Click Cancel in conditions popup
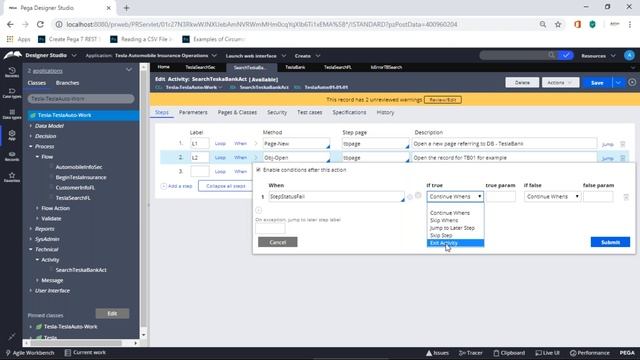The height and width of the screenshot is (360, 640). (278, 242)
